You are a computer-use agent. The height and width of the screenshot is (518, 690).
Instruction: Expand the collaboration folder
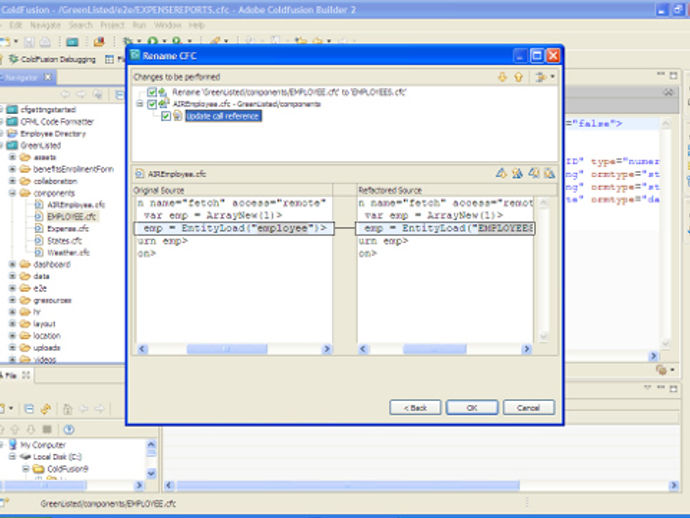coord(12,181)
